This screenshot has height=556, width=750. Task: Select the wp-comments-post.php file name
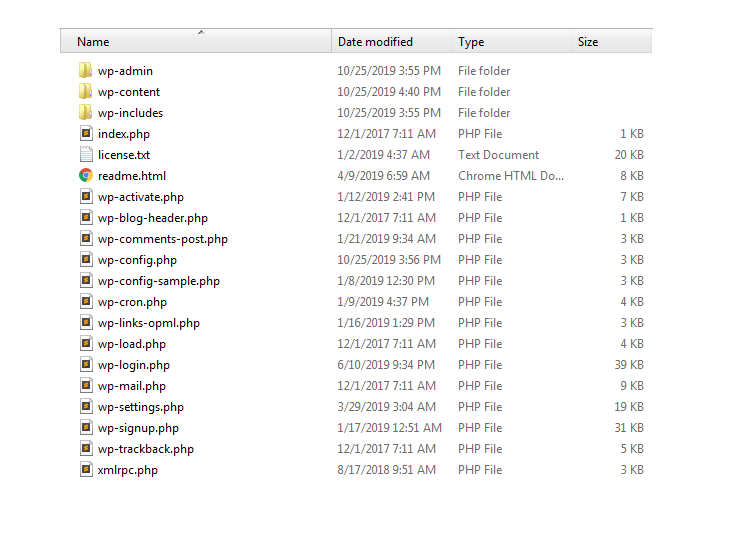pyautogui.click(x=163, y=239)
